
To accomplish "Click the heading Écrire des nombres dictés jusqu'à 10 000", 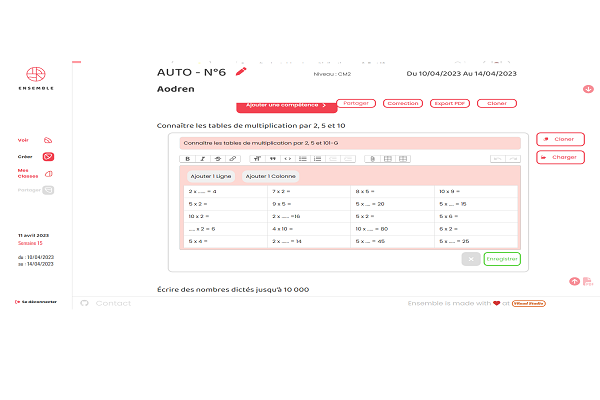I will point(233,290).
